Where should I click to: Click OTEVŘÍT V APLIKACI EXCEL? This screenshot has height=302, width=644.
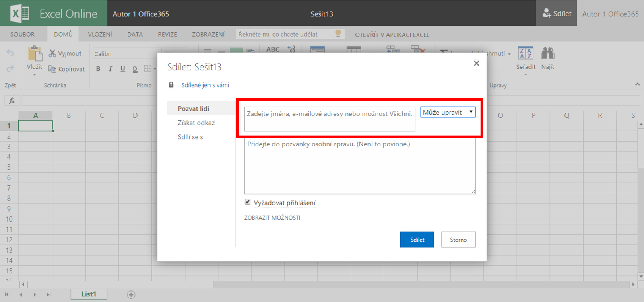(392, 35)
